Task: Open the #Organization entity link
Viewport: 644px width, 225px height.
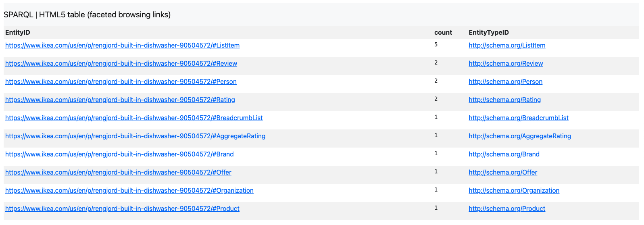Action: pyautogui.click(x=129, y=191)
